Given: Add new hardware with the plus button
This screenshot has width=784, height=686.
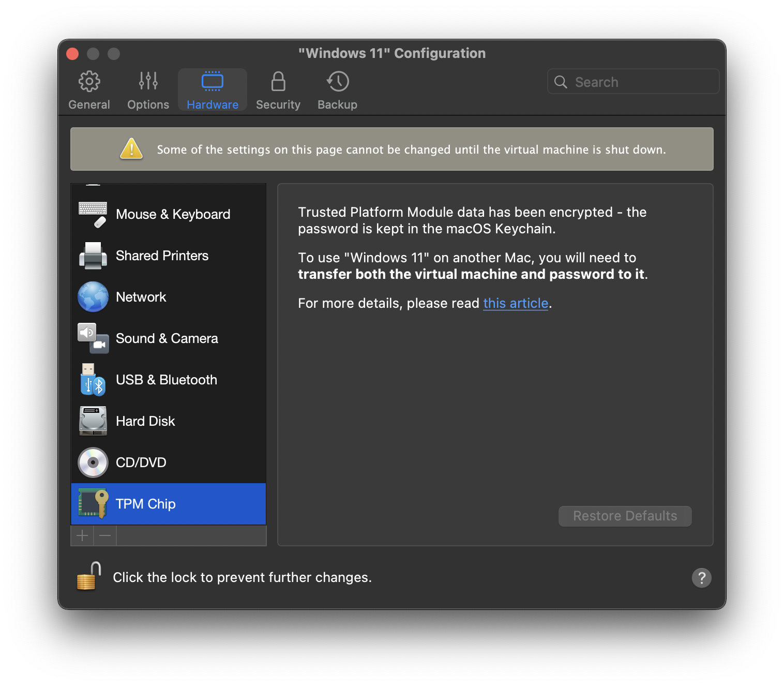Looking at the screenshot, I should point(82,536).
